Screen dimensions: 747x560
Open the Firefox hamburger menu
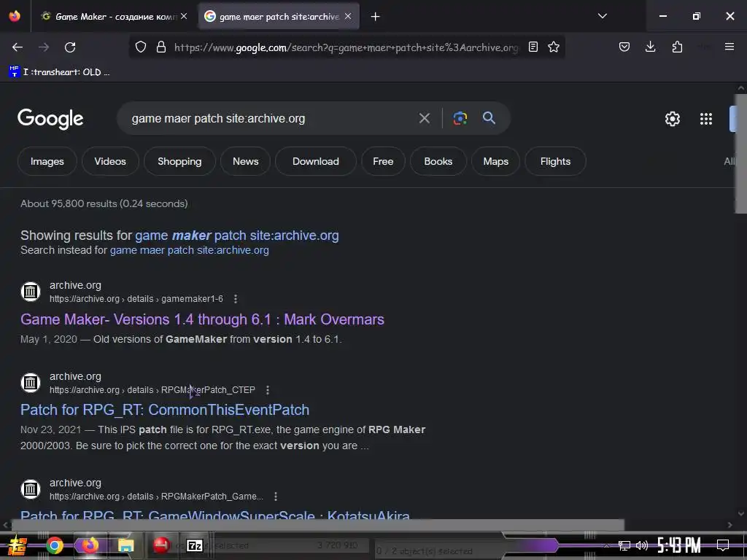pos(729,47)
